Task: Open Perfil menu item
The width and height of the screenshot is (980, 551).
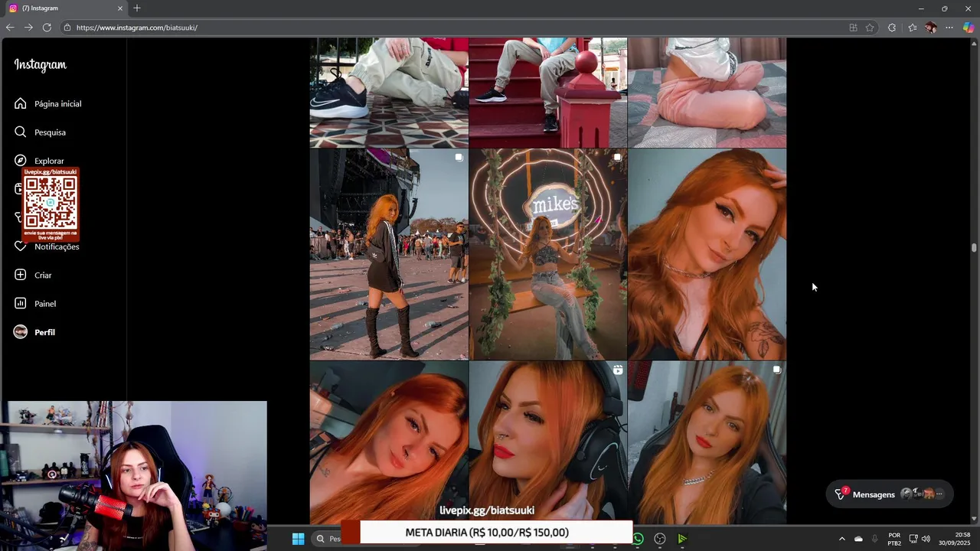Action: (44, 332)
